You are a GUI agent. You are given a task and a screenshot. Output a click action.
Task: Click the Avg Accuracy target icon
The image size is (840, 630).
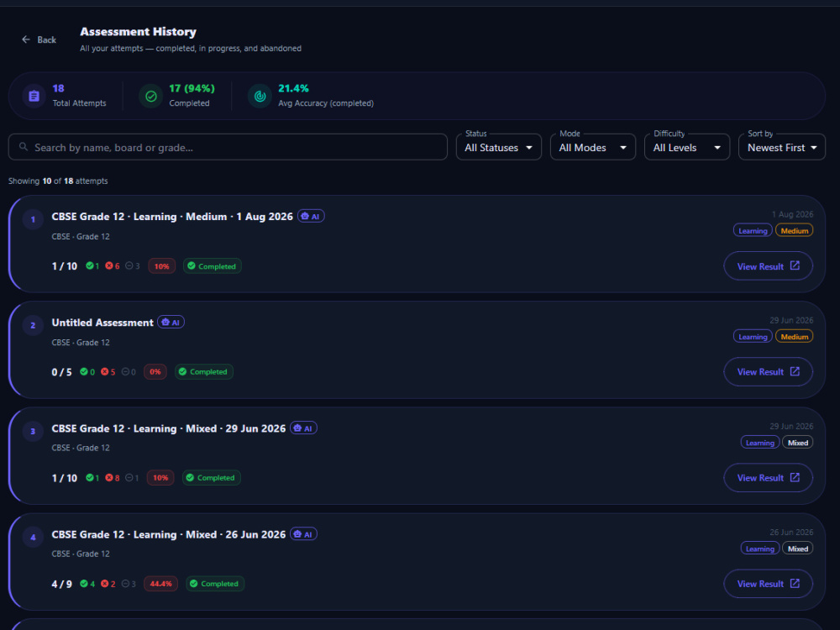click(x=260, y=96)
